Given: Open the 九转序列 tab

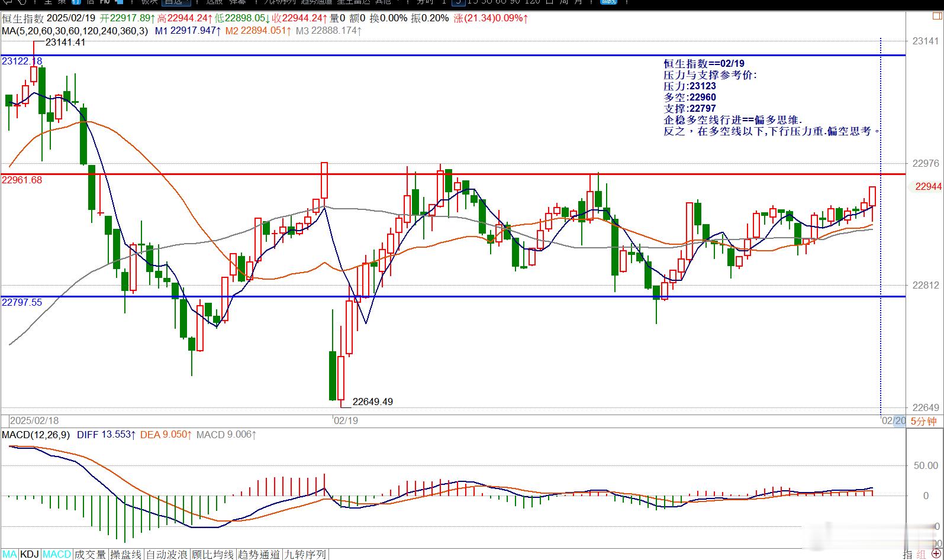Looking at the screenshot, I should pos(305,554).
